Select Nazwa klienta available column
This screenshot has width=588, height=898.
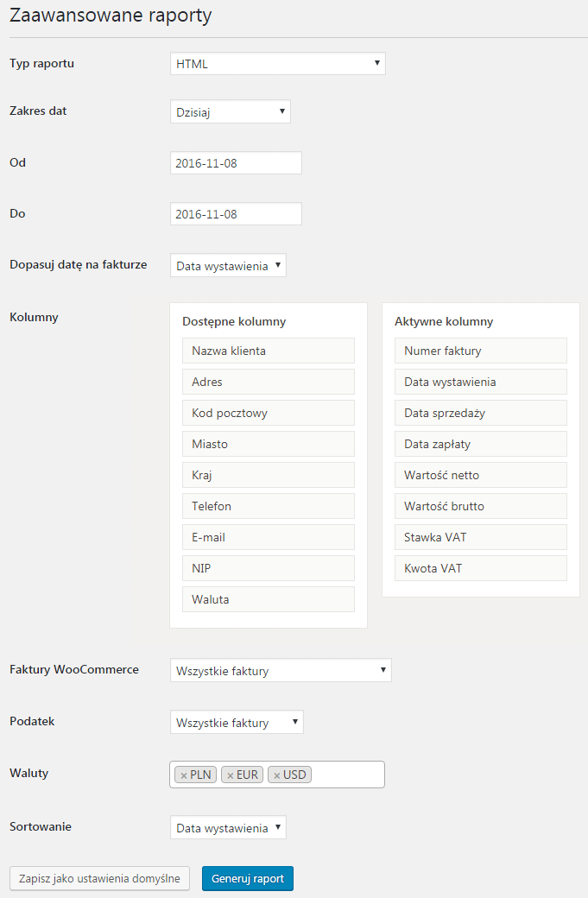[x=269, y=351]
